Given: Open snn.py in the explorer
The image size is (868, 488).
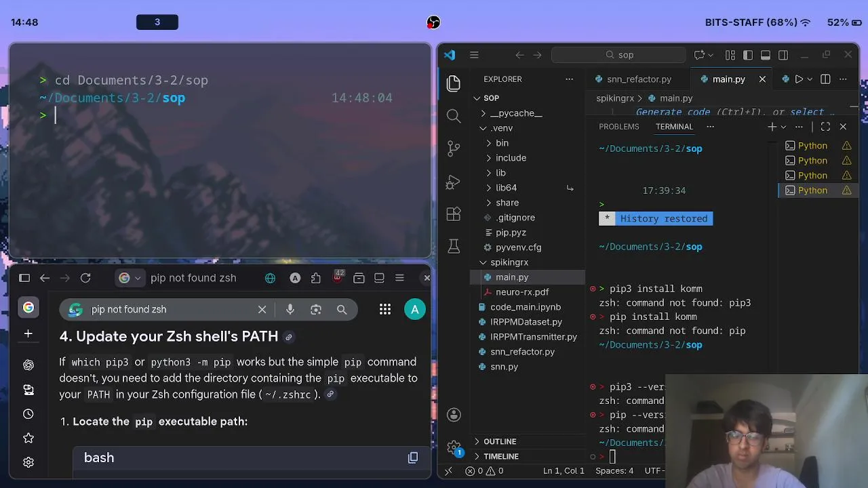Looking at the screenshot, I should (x=504, y=367).
